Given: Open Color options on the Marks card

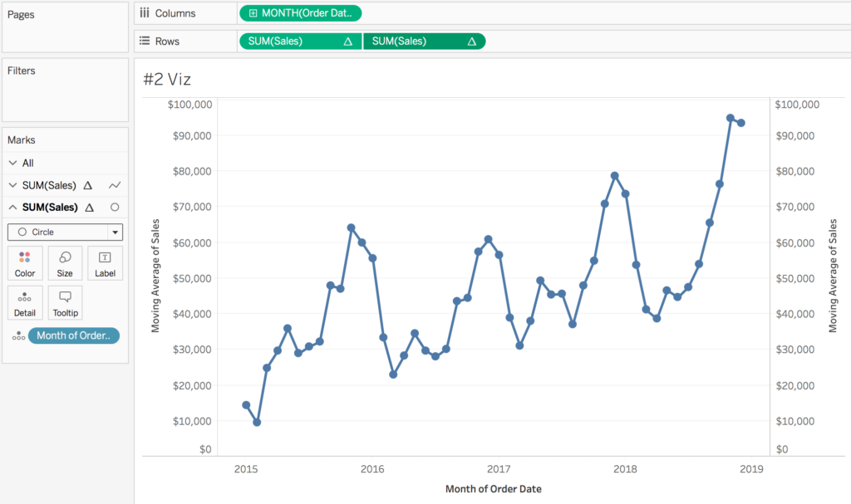Looking at the screenshot, I should (25, 263).
